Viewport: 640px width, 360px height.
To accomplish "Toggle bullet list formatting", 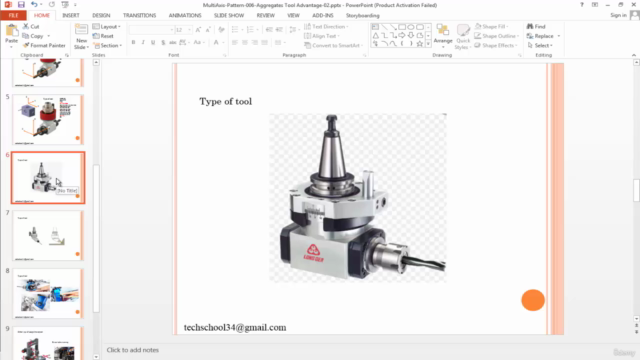I will pyautogui.click(x=236, y=30).
